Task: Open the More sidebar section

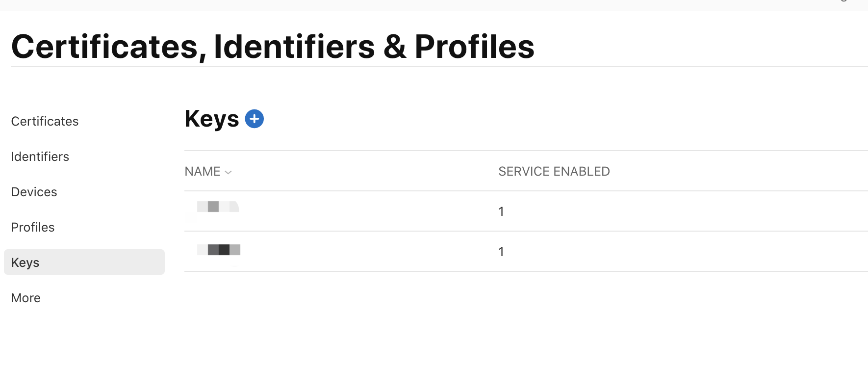Action: pos(26,298)
